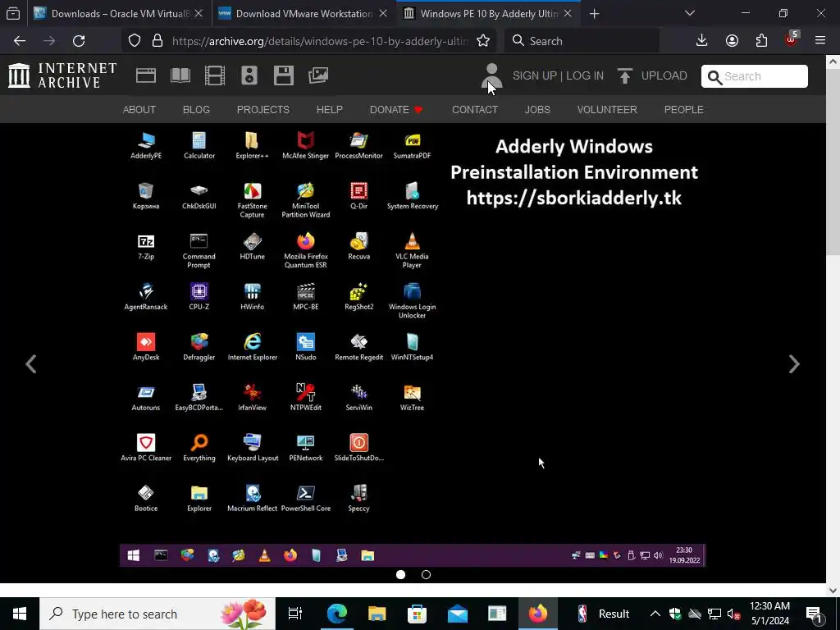The image size is (840, 630).
Task: Open Firefox View icon at tab bar start
Action: click(13, 14)
